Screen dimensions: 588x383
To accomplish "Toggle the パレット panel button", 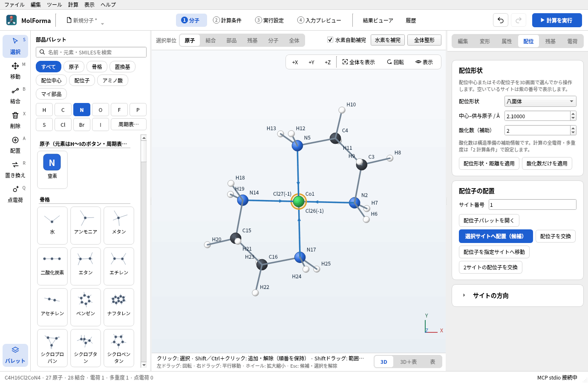I will coord(15,355).
